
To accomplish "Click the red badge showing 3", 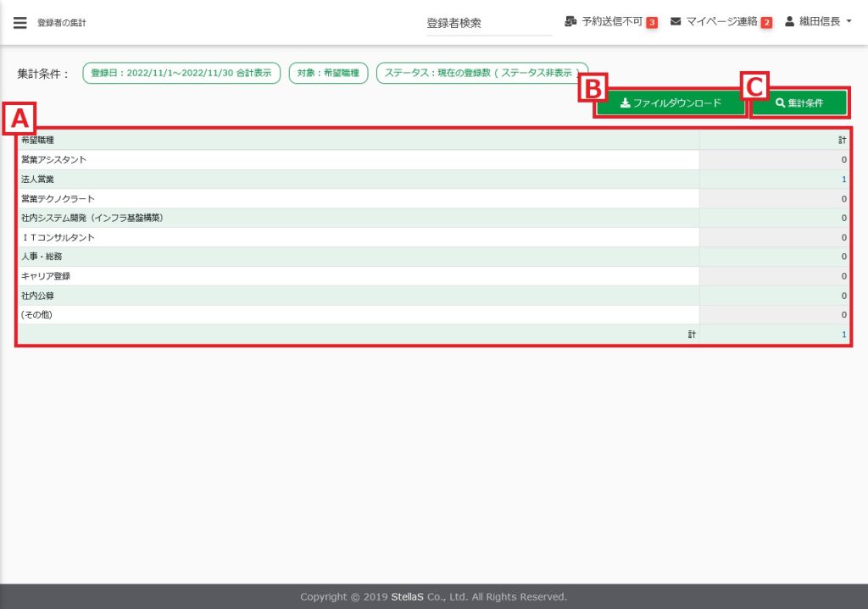I will point(652,23).
